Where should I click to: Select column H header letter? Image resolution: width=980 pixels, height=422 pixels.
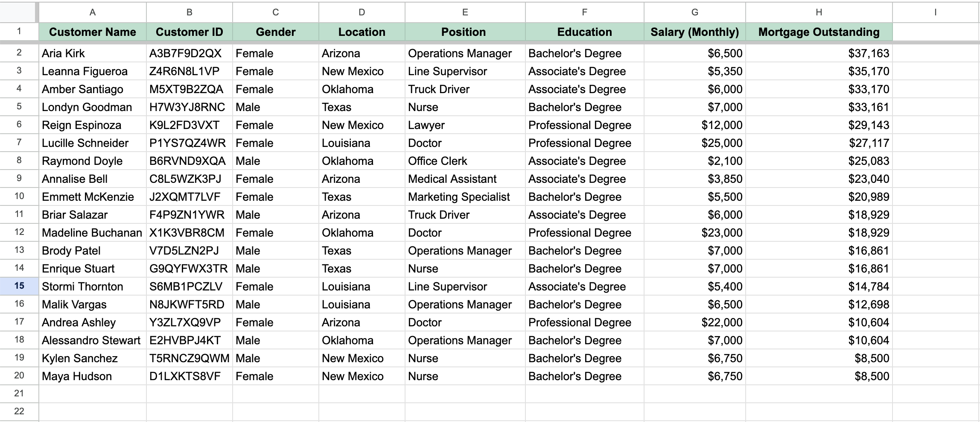[x=819, y=12]
